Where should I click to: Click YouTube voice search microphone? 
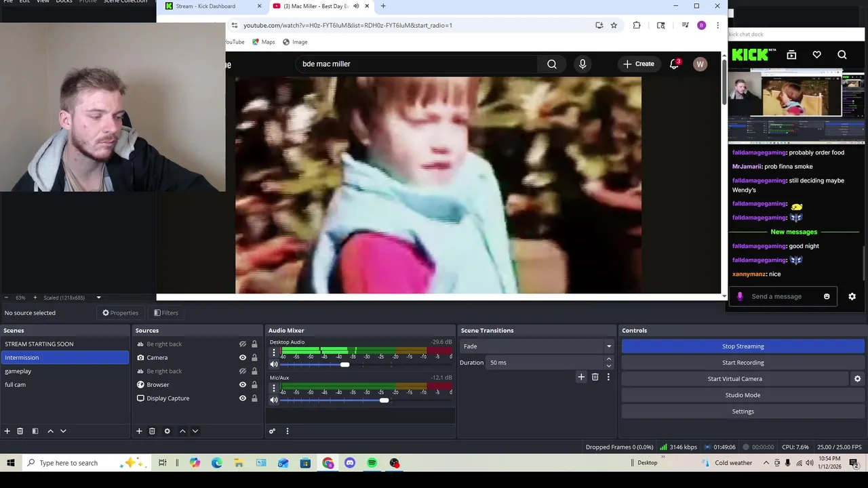click(583, 64)
